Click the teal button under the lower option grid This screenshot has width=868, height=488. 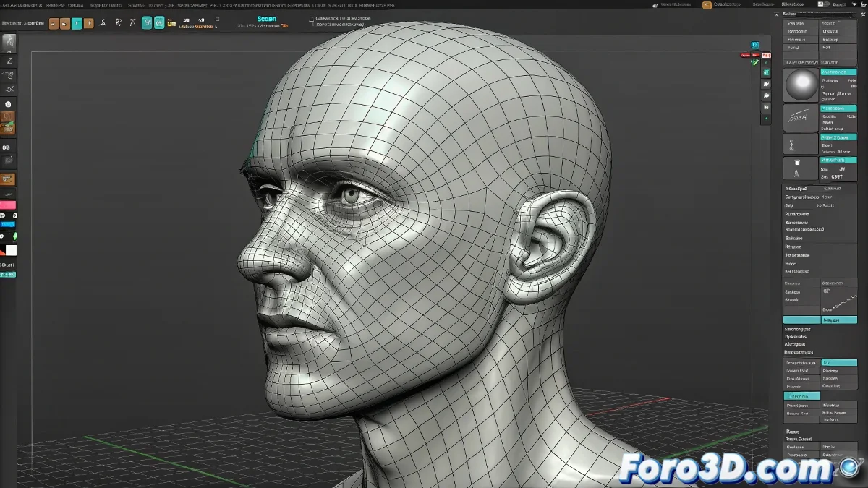802,396
